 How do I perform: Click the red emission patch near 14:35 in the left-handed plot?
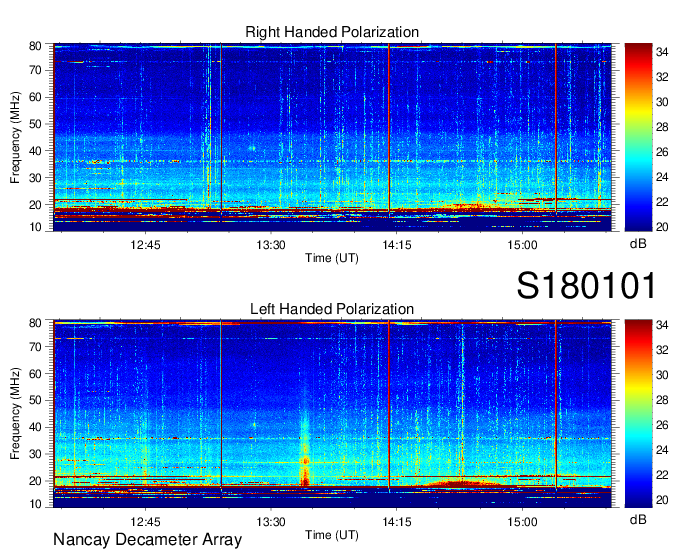click(463, 482)
